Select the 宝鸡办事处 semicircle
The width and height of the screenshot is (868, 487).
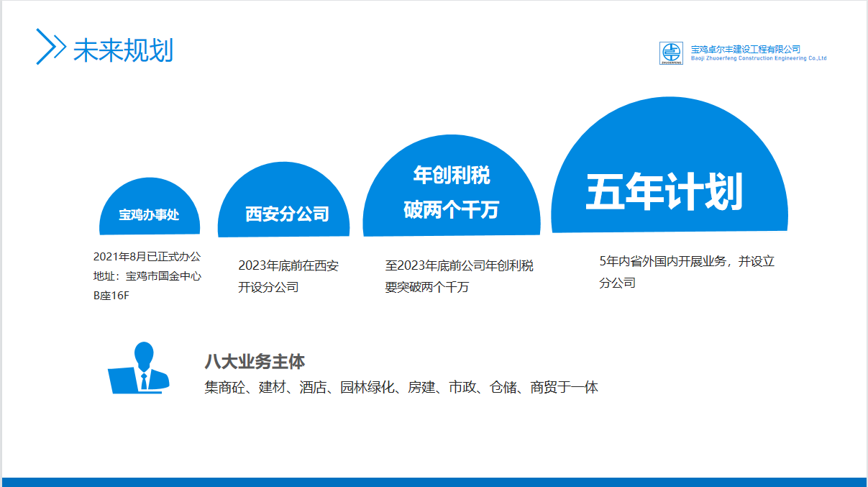(149, 207)
